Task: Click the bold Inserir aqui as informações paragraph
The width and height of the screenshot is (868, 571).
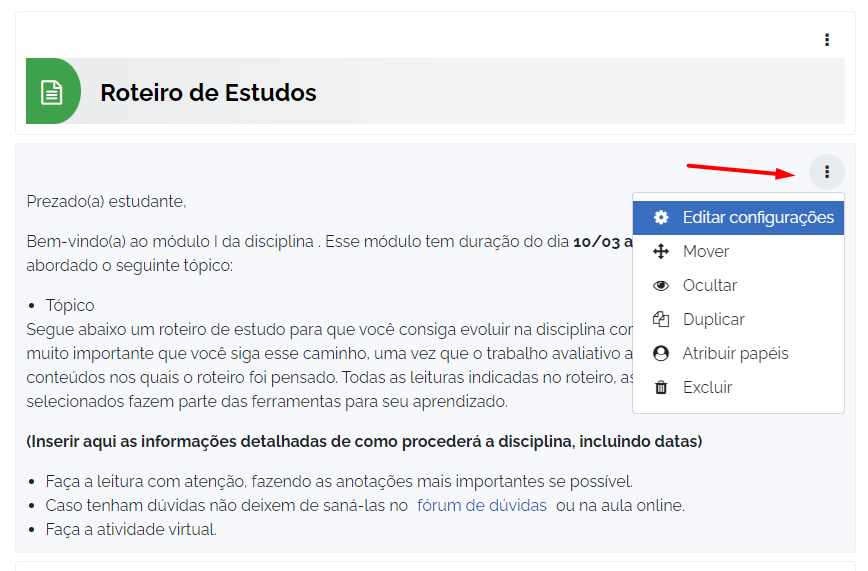Action: pyautogui.click(x=364, y=442)
